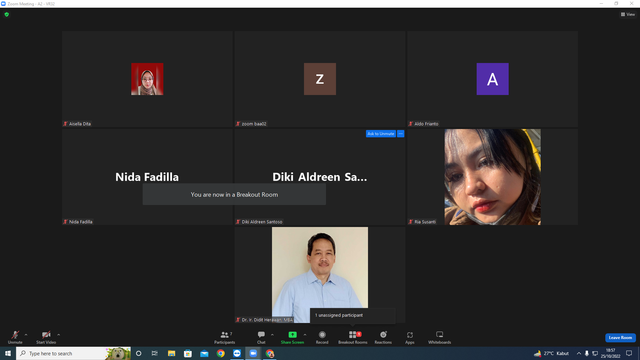
Task: Open Mail app from taskbar
Action: pyautogui.click(x=204, y=353)
